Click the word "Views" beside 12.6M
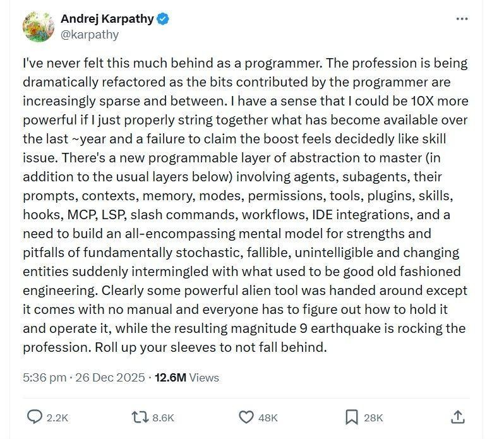The height and width of the screenshot is (439, 504). point(204,378)
